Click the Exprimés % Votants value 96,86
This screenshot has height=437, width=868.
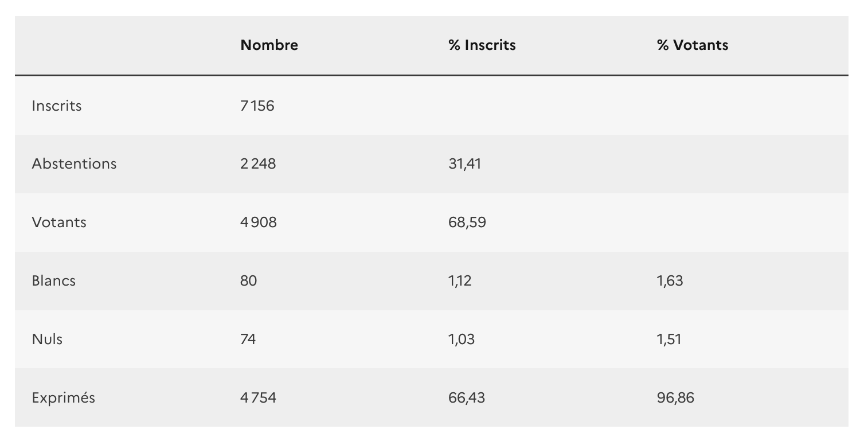(675, 398)
